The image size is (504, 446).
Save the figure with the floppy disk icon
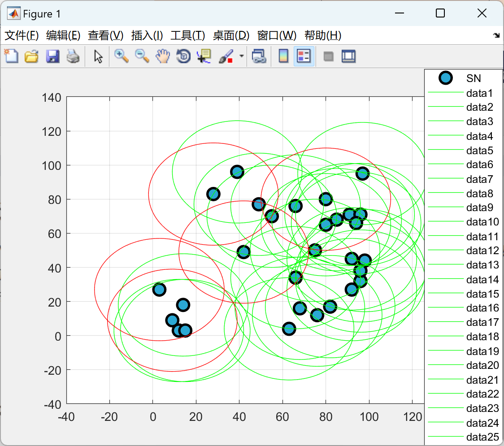(52, 56)
